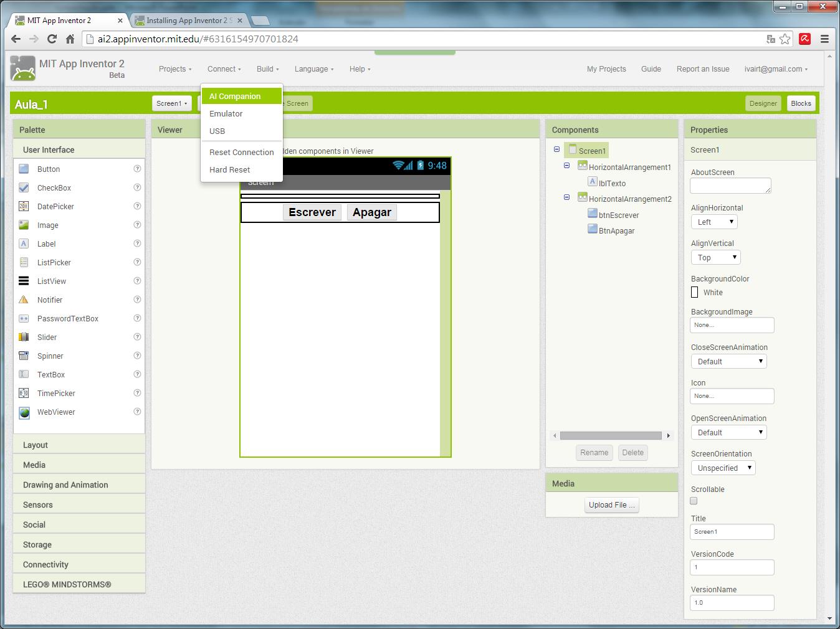
Task: Choose AI Companion from Connect menu
Action: (242, 96)
